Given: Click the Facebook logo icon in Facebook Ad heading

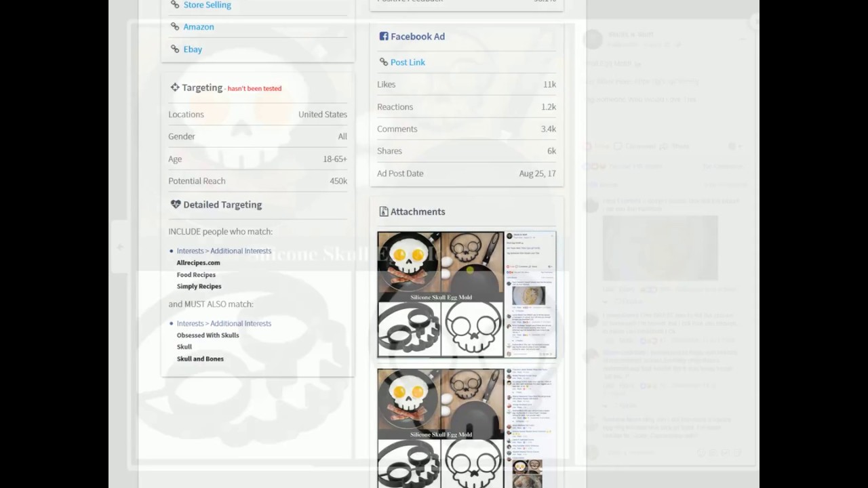Looking at the screenshot, I should tap(384, 36).
